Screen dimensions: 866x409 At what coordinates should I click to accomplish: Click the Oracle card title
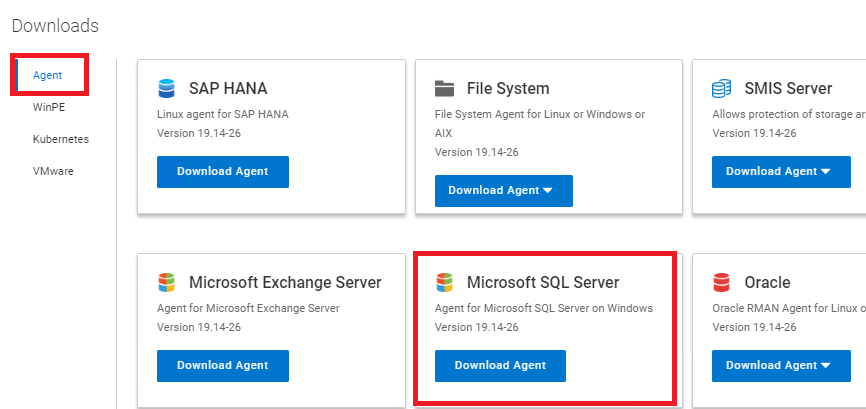pos(767,282)
